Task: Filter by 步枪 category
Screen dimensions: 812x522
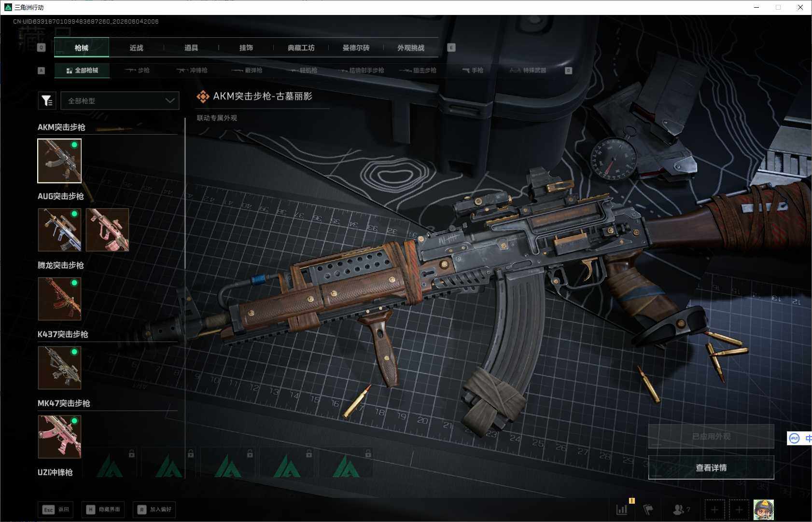Action: tap(137, 70)
